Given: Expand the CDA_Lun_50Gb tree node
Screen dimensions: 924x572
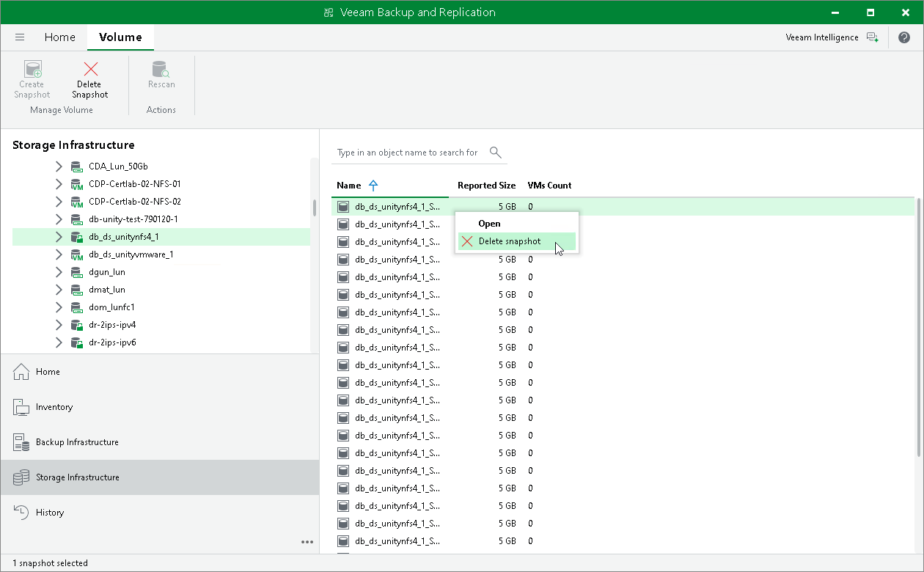Looking at the screenshot, I should pos(59,166).
